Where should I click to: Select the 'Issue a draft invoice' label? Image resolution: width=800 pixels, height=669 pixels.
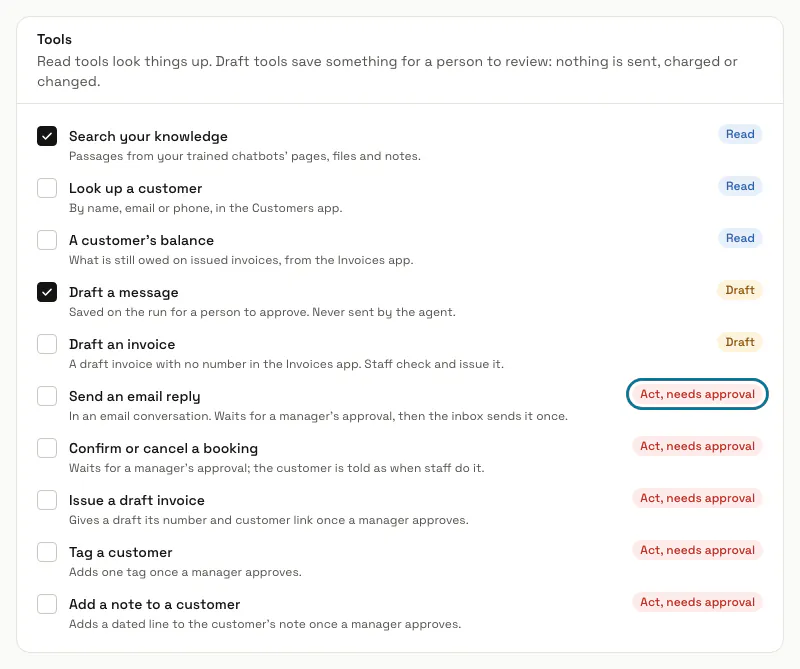(137, 501)
